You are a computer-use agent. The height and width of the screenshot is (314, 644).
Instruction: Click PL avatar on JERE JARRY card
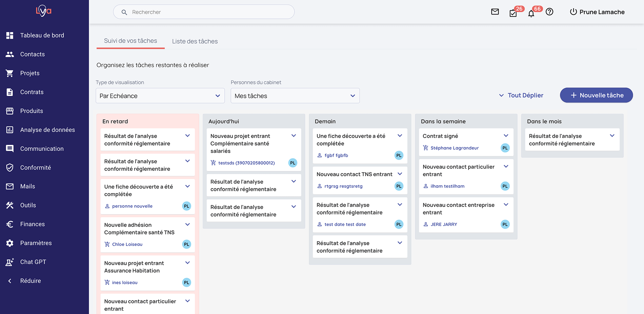click(505, 225)
